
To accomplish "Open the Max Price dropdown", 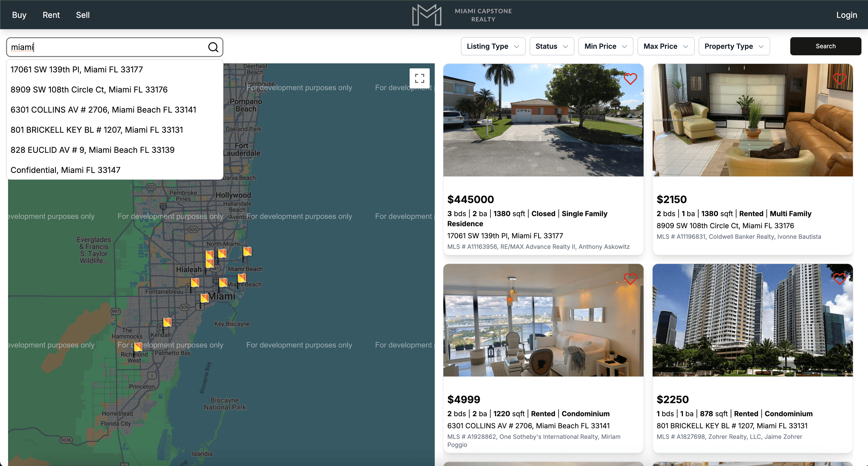I will pyautogui.click(x=665, y=46).
